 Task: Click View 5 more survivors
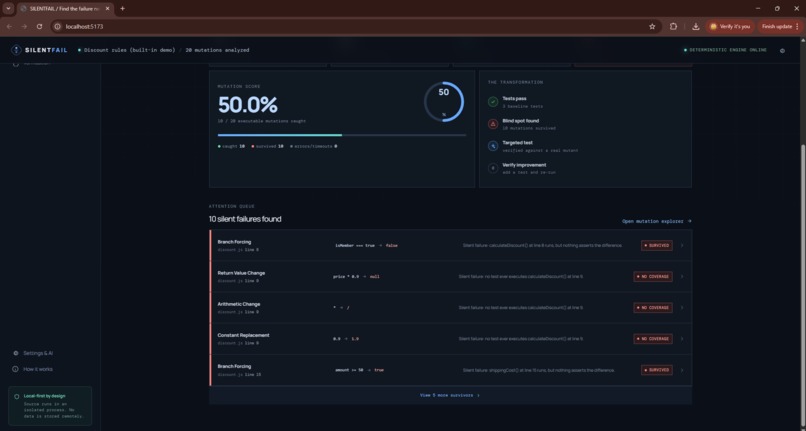450,396
